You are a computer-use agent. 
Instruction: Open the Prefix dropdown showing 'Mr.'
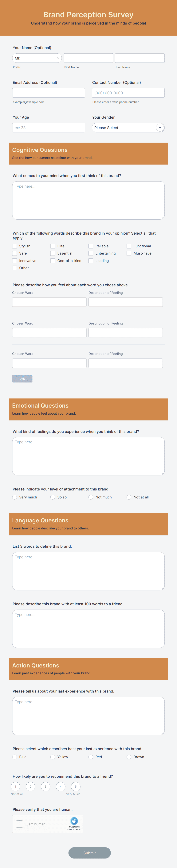click(x=37, y=58)
